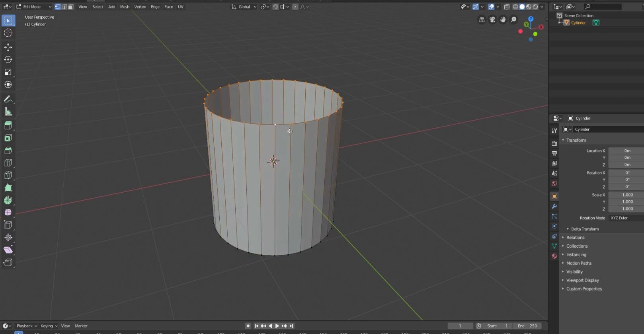Screen dimensions: 644x334
Task: Pick the Annotate pencil tool
Action: click(x=8, y=99)
